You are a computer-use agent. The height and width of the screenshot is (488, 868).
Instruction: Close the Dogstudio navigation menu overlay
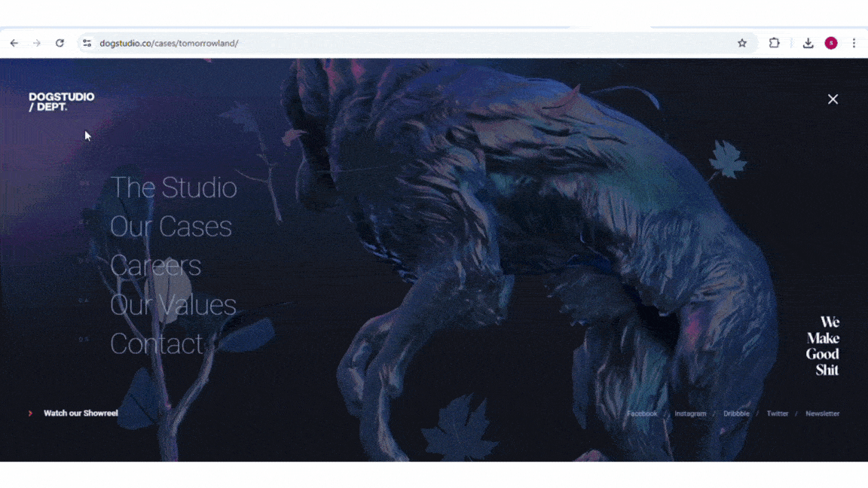coord(833,99)
